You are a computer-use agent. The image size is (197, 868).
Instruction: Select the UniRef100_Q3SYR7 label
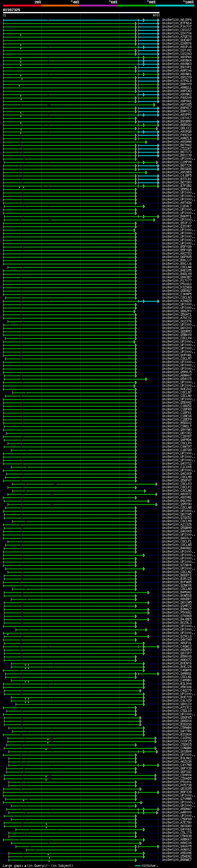[x=177, y=226]
